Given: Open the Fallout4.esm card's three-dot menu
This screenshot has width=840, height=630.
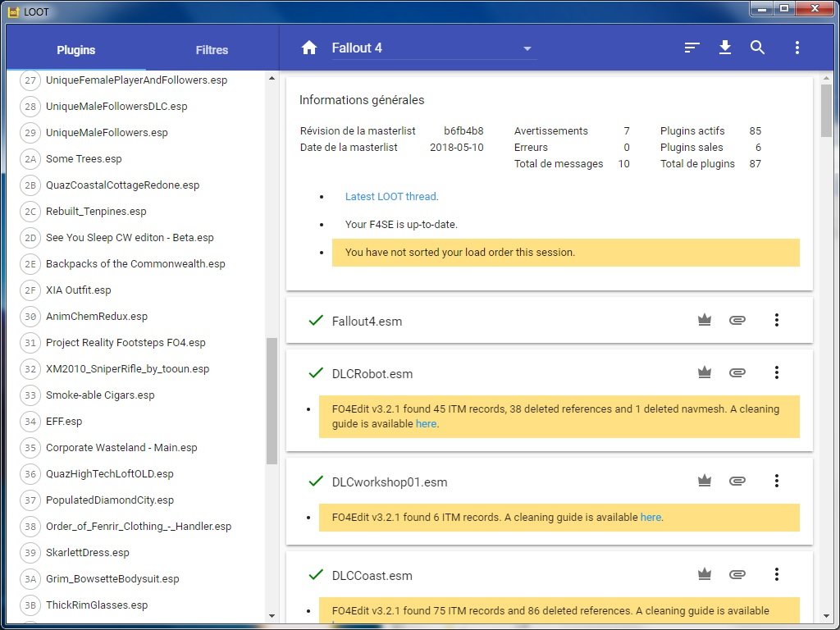Looking at the screenshot, I should click(x=776, y=321).
